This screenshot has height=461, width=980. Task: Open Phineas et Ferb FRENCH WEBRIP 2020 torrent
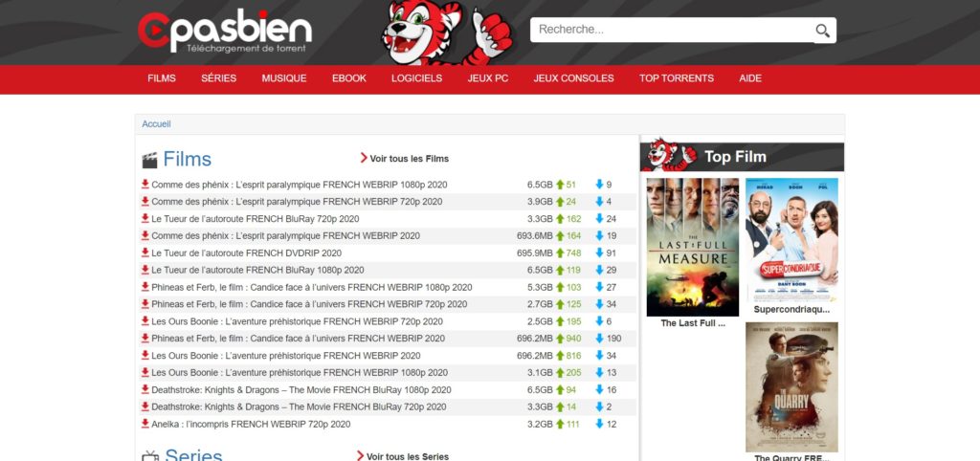pos(299,338)
